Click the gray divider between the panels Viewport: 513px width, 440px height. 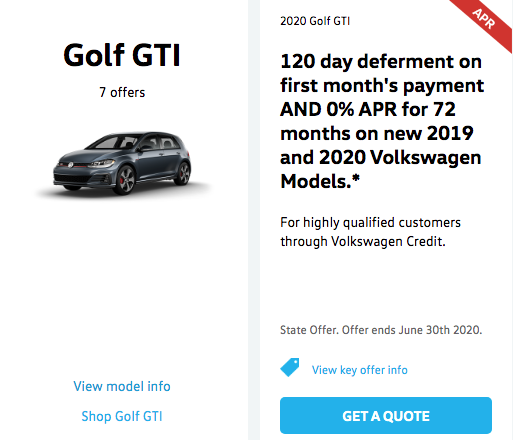coord(254,220)
